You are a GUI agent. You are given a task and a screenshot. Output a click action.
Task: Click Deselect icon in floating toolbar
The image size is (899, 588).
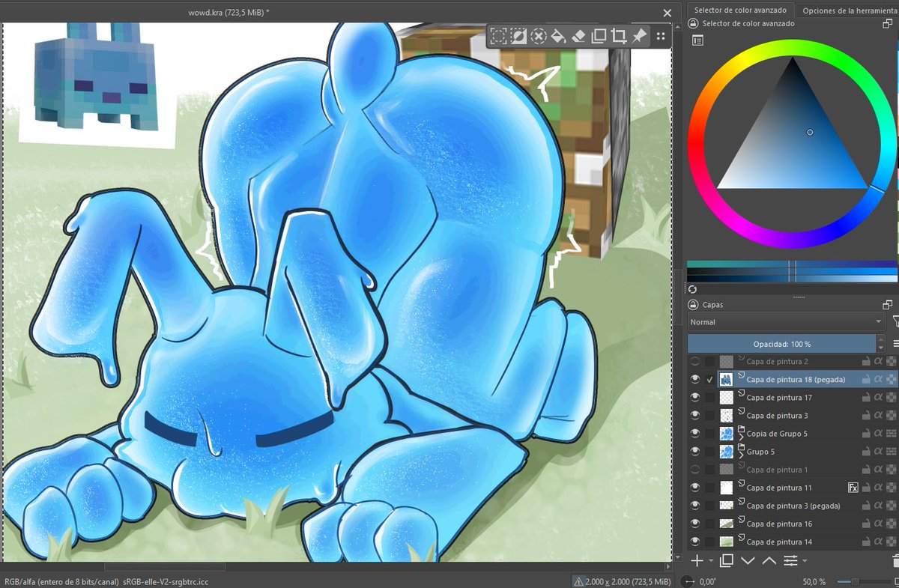(x=538, y=36)
